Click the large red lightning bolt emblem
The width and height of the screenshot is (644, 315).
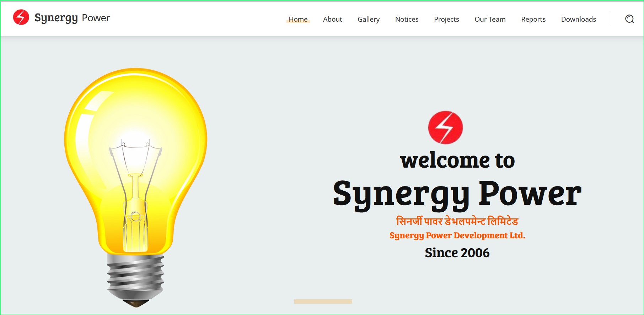(x=445, y=127)
